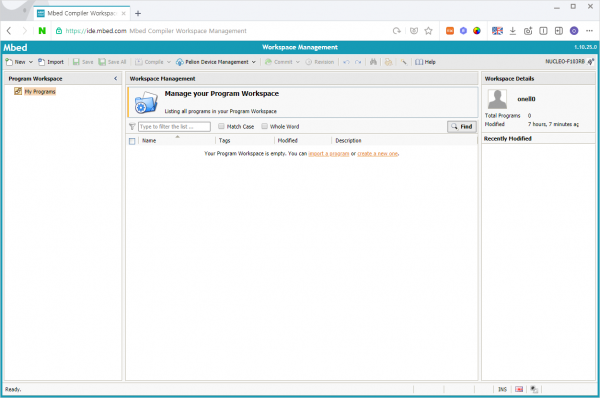
Task: Click the workspace folder gear icon
Action: click(146, 103)
